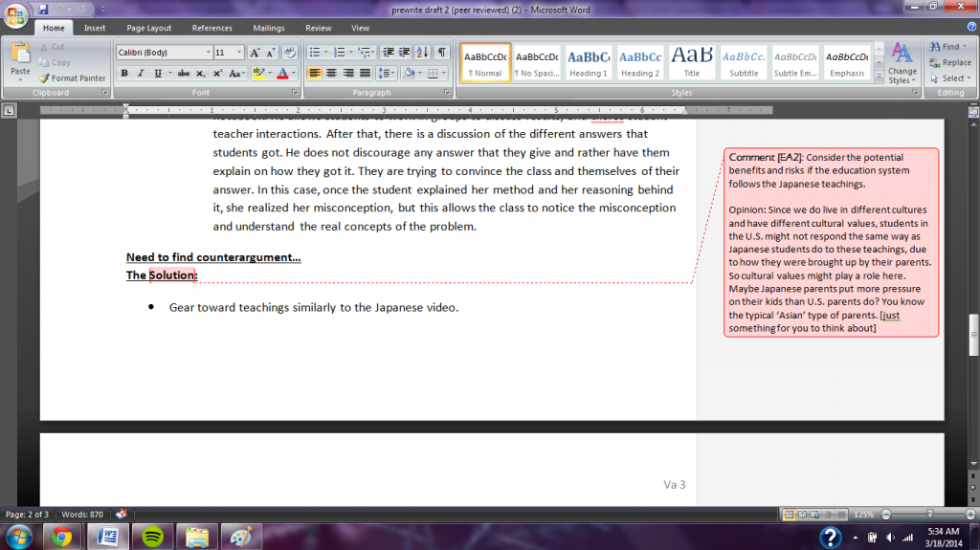The image size is (980, 550).
Task: Open the Calibri font name dropdown
Action: coord(164,53)
